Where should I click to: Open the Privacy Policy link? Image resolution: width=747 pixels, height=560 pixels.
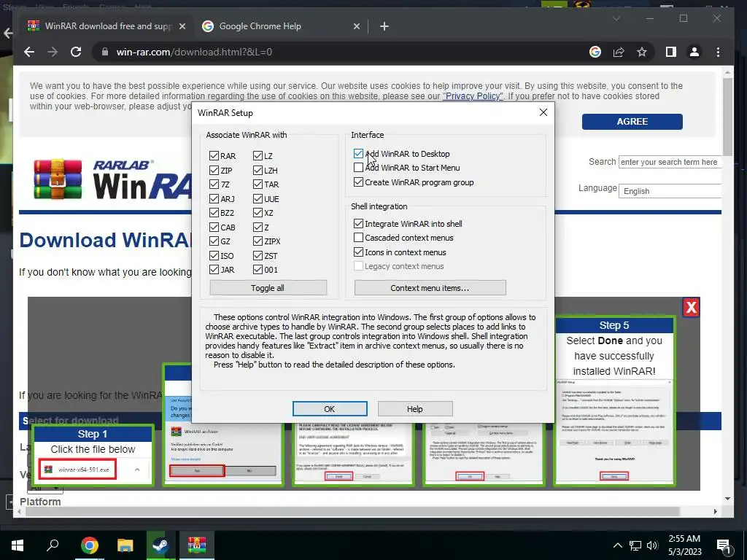click(473, 96)
